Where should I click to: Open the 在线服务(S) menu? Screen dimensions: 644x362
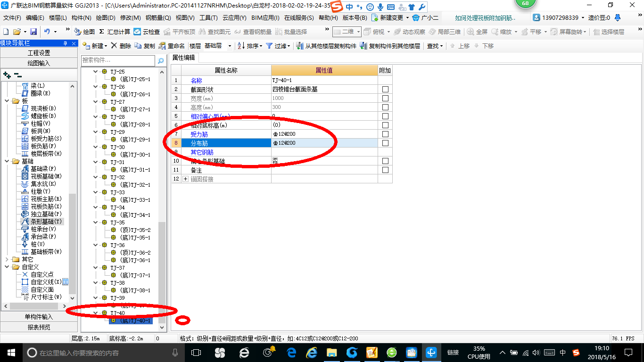[299, 18]
